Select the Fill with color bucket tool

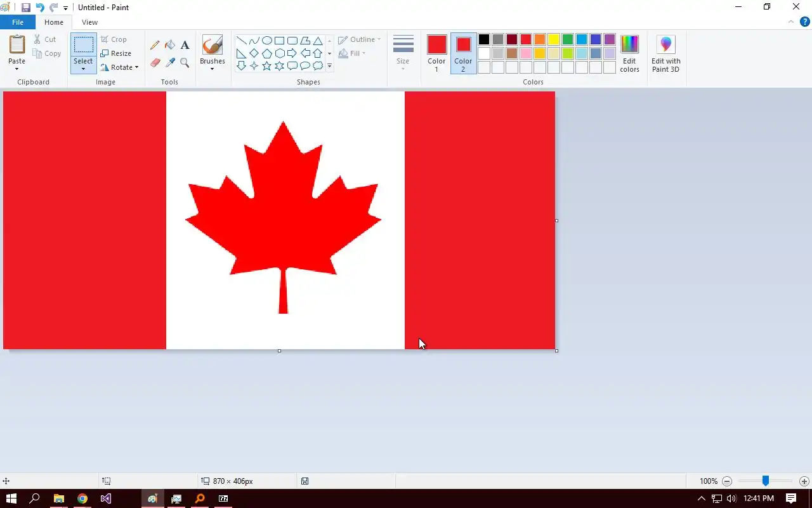coord(170,45)
